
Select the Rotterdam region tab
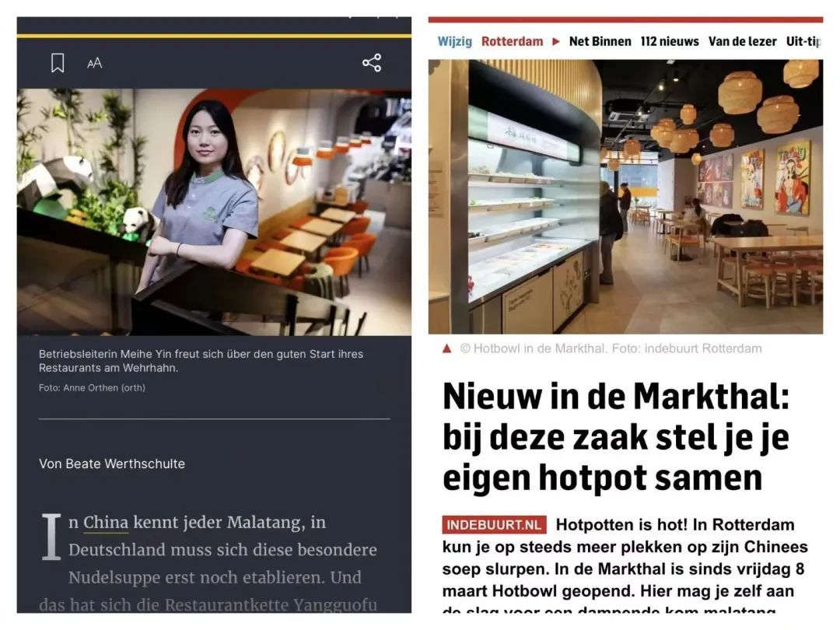point(512,41)
